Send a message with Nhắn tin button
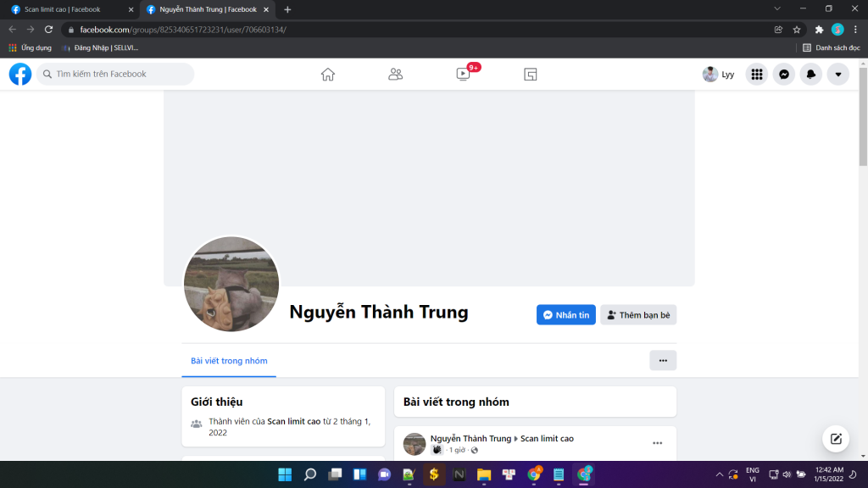Viewport: 868px width, 488px height. click(565, 315)
